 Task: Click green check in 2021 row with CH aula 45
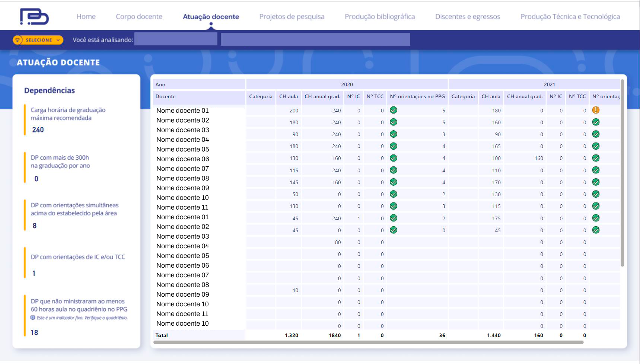pyautogui.click(x=596, y=230)
